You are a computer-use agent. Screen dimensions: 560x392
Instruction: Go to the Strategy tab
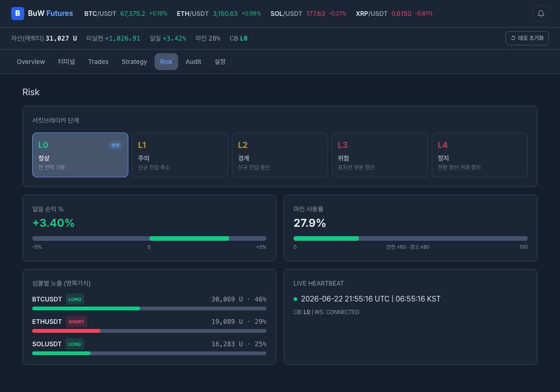[x=134, y=62]
